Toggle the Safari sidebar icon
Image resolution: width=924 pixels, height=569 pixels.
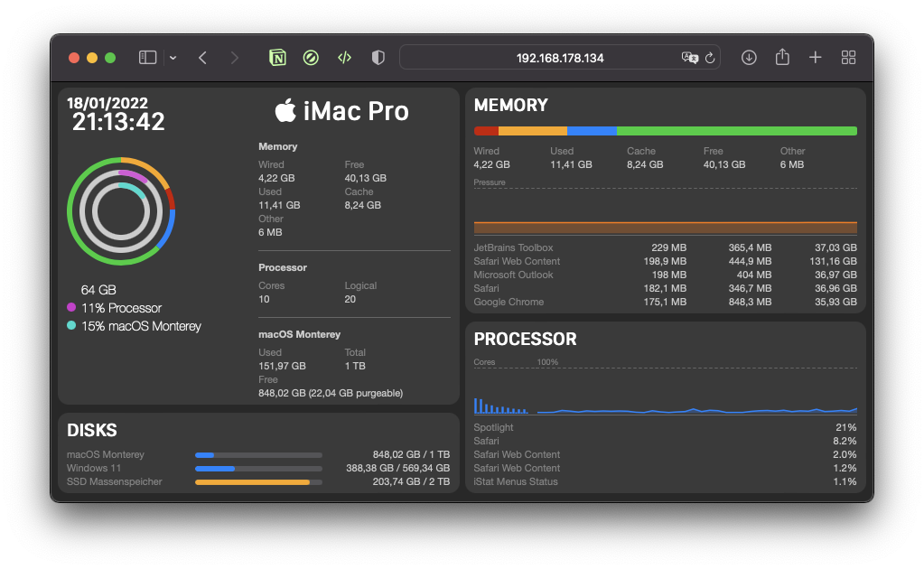(x=147, y=57)
